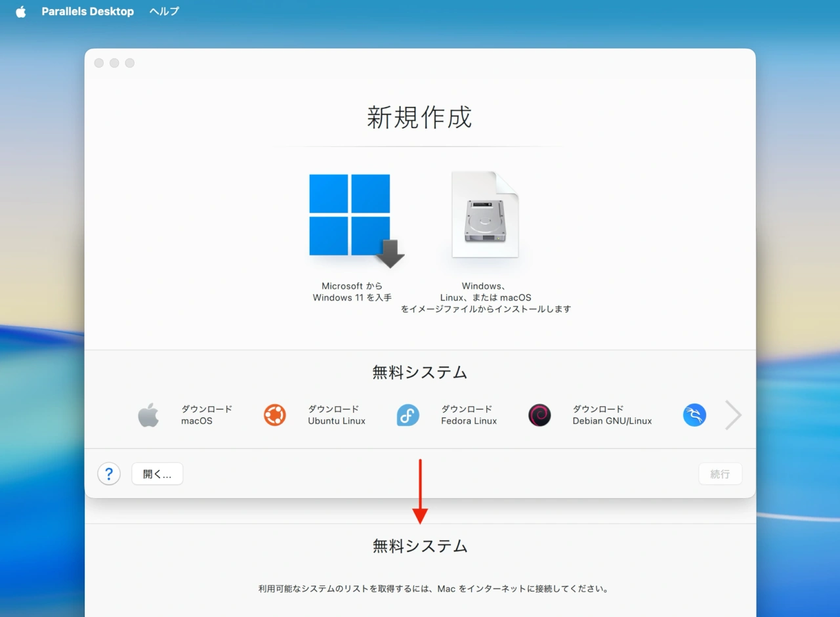Select the Kali Linux dragon icon
840x617 pixels.
tap(694, 415)
